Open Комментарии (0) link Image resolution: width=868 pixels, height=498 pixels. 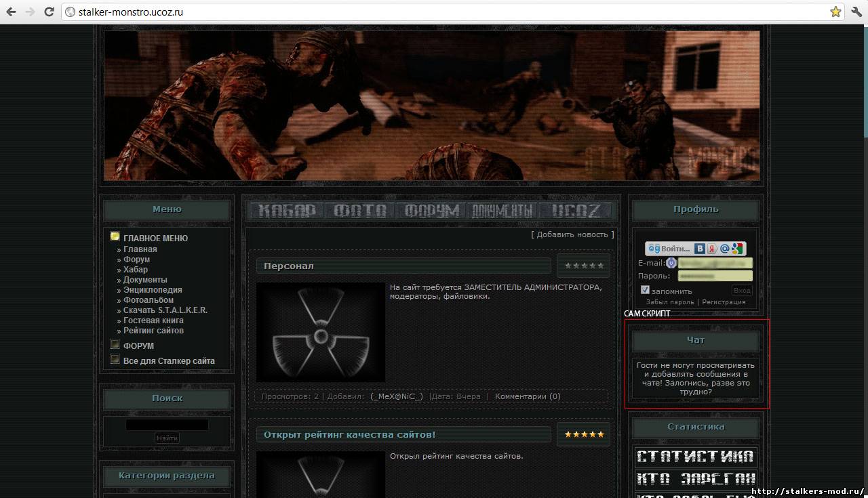pos(528,396)
